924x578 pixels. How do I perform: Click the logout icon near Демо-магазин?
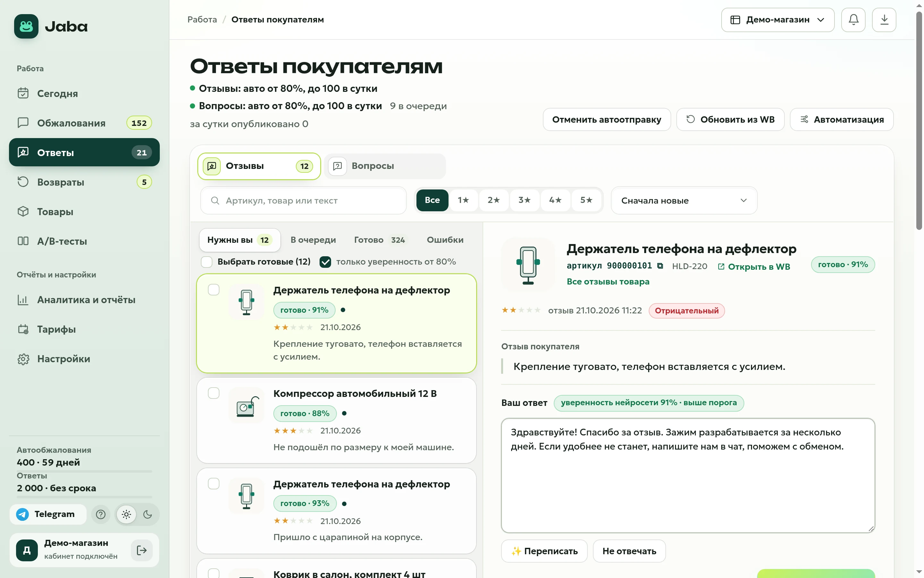pyautogui.click(x=142, y=550)
